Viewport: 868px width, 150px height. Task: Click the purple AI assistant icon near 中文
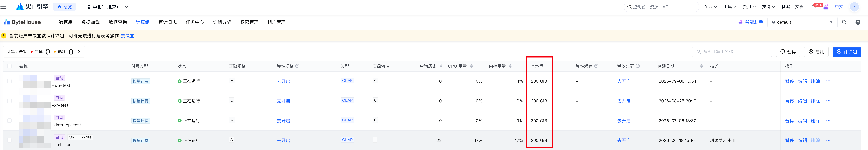point(826,7)
